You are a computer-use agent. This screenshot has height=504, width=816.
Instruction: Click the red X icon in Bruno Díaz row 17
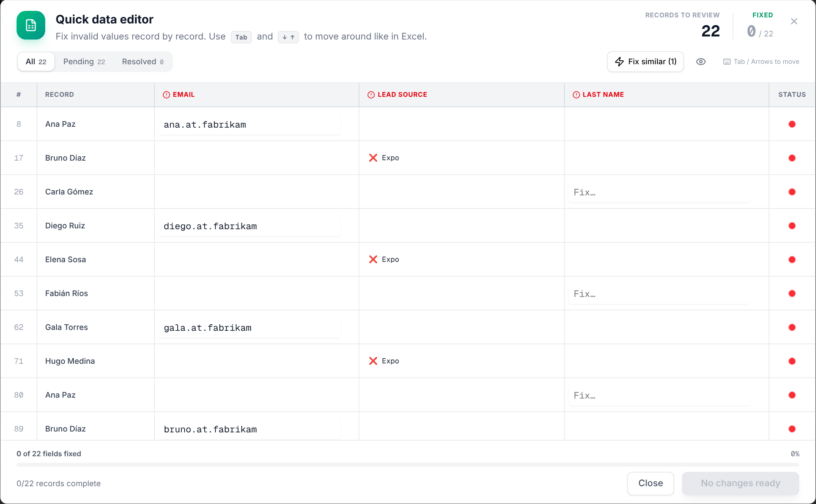(373, 158)
